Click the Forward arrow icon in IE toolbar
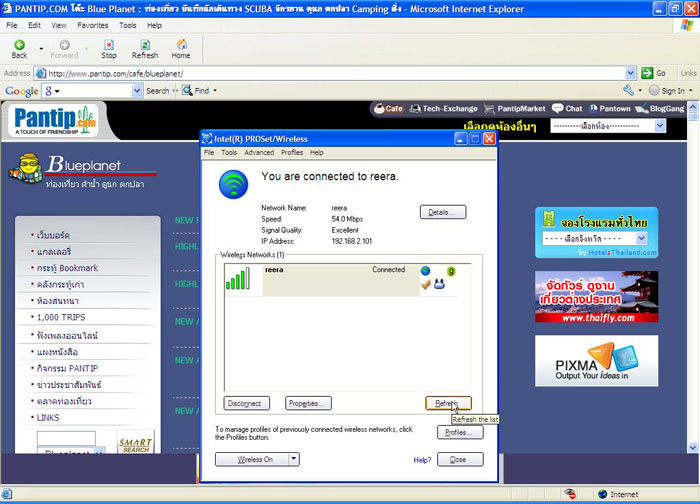Screen dimensions: 700x504 64,45
